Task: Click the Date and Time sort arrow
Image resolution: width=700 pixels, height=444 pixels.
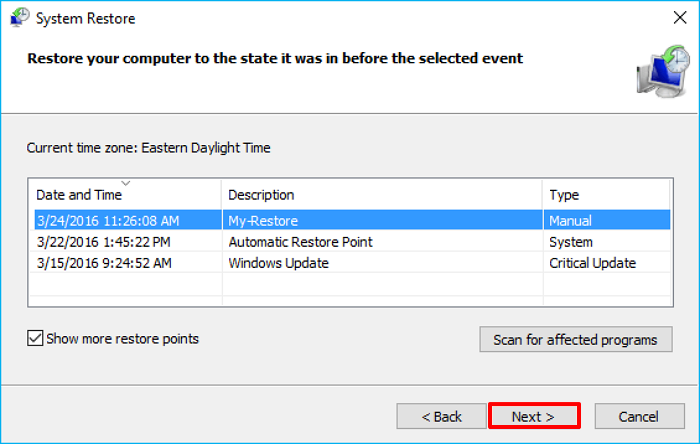Action: click(x=125, y=183)
